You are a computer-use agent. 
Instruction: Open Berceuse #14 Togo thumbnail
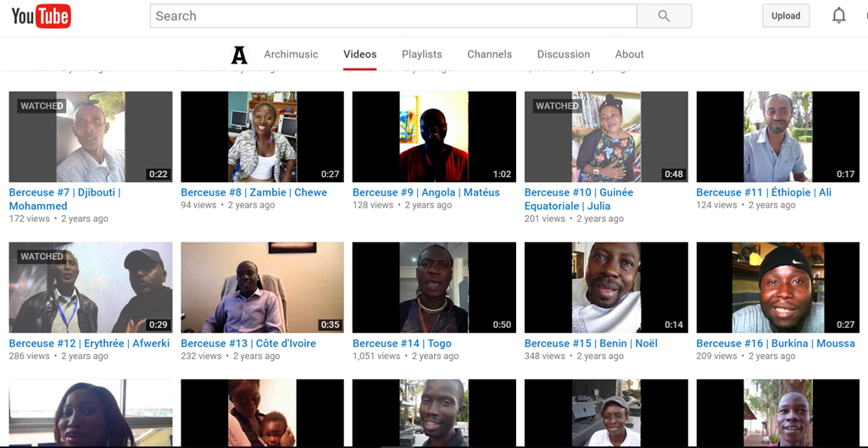[434, 288]
